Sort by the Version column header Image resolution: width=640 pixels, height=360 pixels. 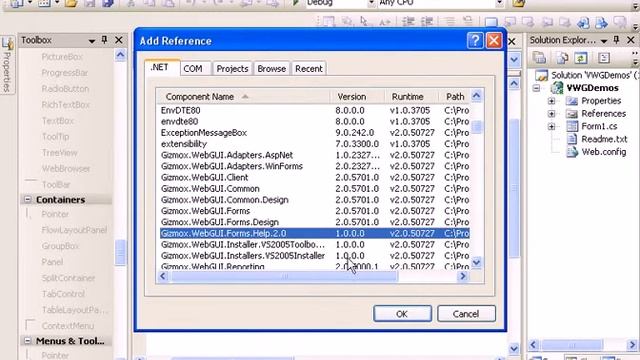(x=357, y=97)
